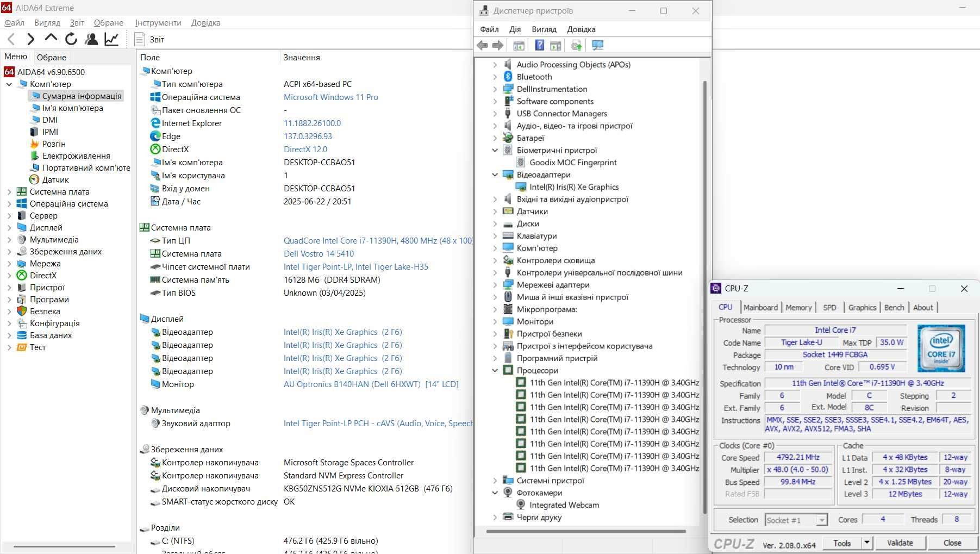Expand Мережеві адаптери category
The width and height of the screenshot is (980, 554).
click(x=495, y=285)
